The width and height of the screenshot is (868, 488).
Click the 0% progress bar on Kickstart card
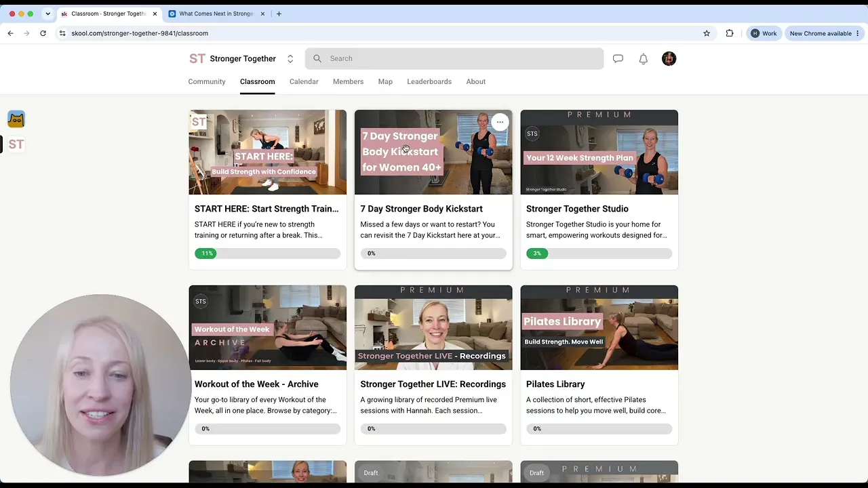pyautogui.click(x=433, y=253)
